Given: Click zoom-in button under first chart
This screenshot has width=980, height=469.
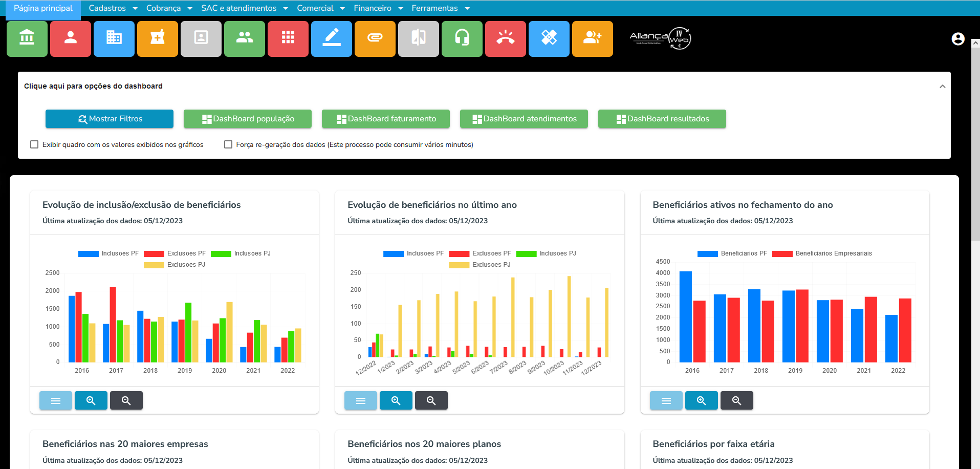Looking at the screenshot, I should click(91, 400).
